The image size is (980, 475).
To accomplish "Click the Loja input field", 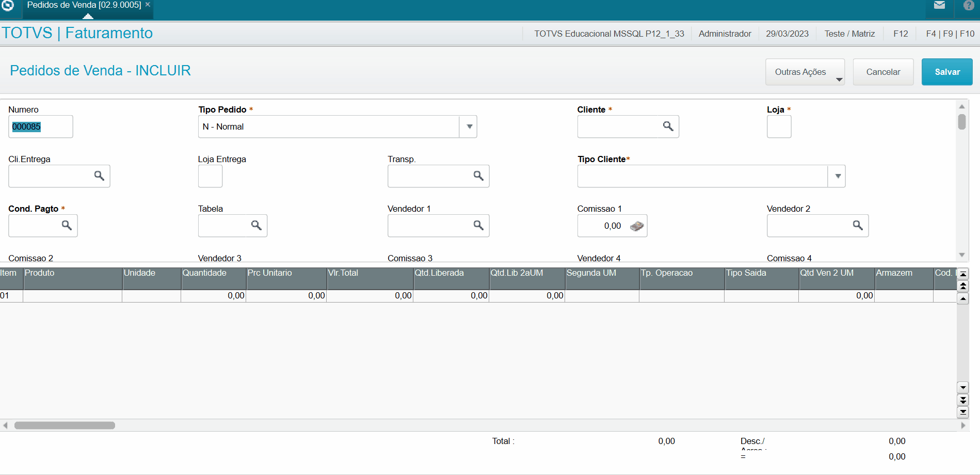I will tap(779, 126).
